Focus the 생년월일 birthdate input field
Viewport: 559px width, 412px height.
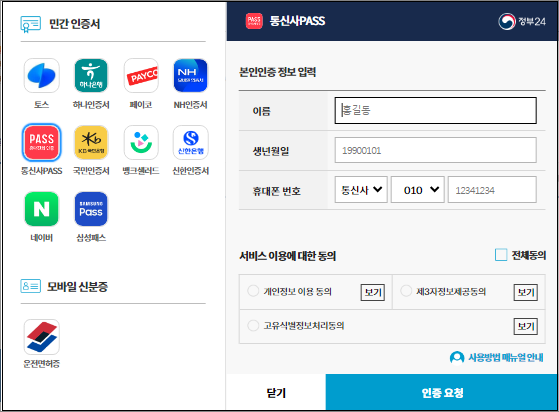pos(435,150)
